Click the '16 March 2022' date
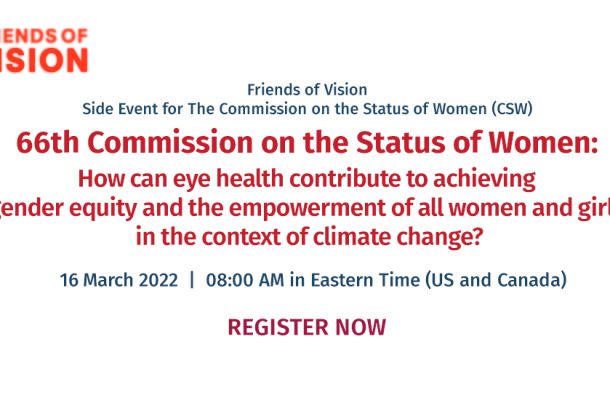The height and width of the screenshot is (400, 610). point(119,280)
